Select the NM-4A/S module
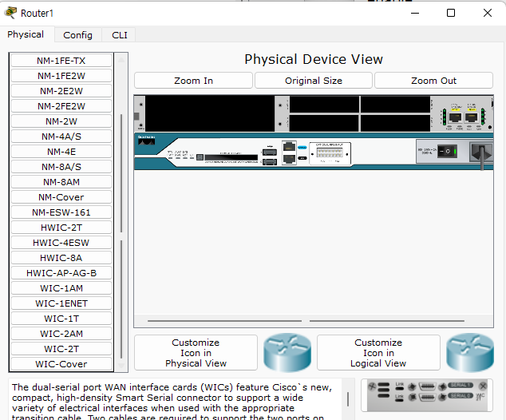This screenshot has height=420, width=506. pyautogui.click(x=61, y=137)
